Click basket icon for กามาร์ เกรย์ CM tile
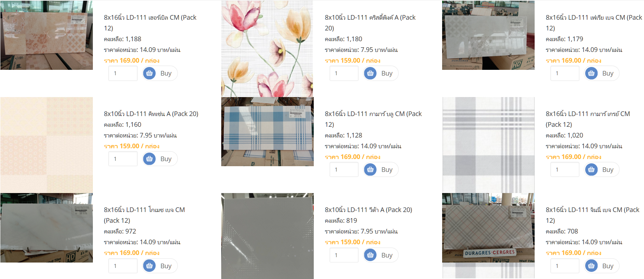This screenshot has height=279, width=644. pyautogui.click(x=591, y=169)
